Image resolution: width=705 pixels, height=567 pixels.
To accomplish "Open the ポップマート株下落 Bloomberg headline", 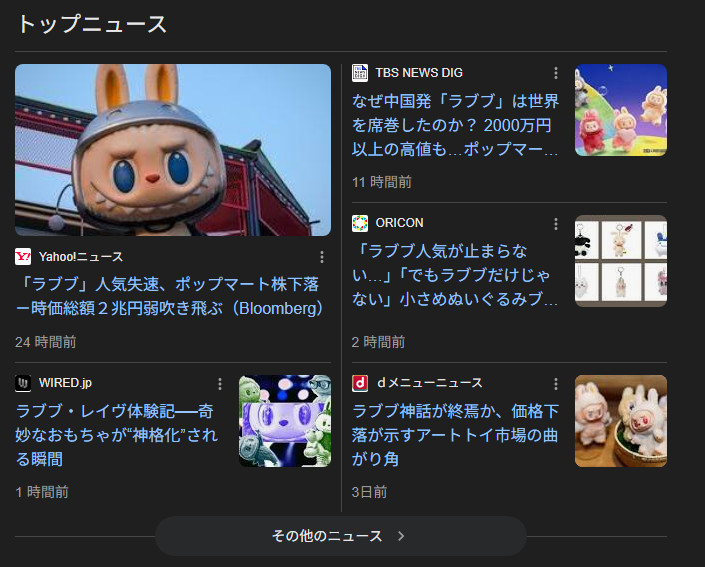I will coord(170,296).
